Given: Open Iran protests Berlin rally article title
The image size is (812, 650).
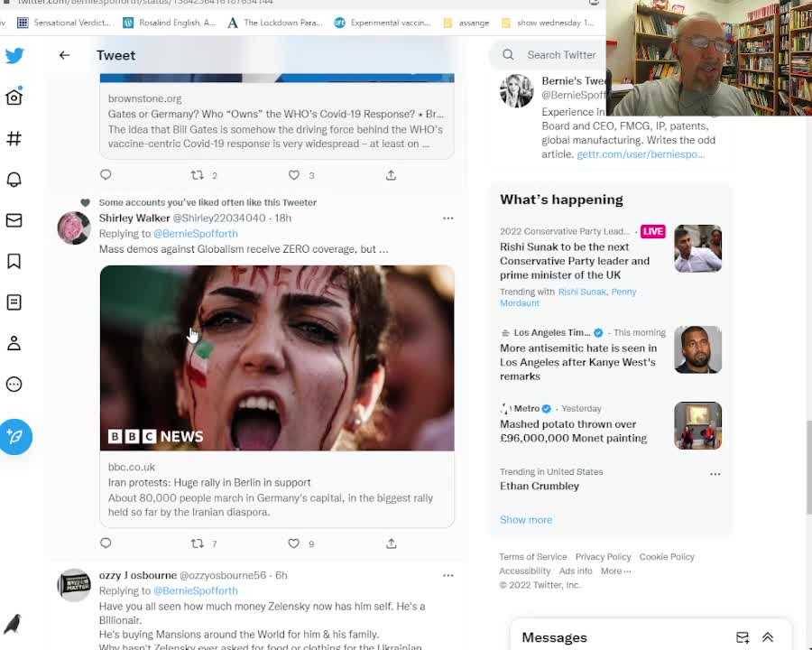Looking at the screenshot, I should [x=209, y=483].
